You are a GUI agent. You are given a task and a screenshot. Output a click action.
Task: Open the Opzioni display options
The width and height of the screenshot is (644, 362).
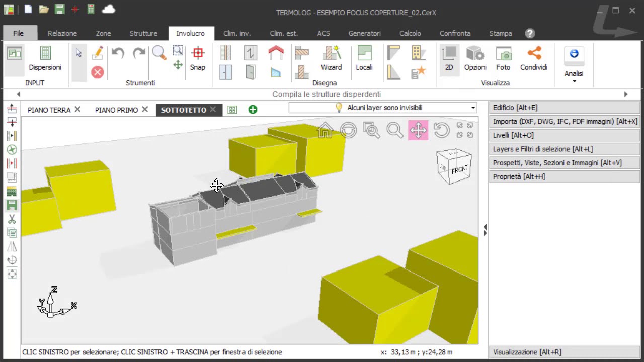click(475, 58)
